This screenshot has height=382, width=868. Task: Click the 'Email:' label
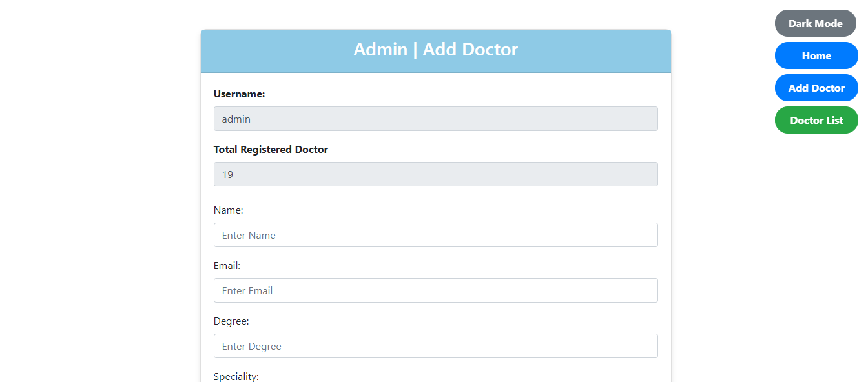pos(227,266)
